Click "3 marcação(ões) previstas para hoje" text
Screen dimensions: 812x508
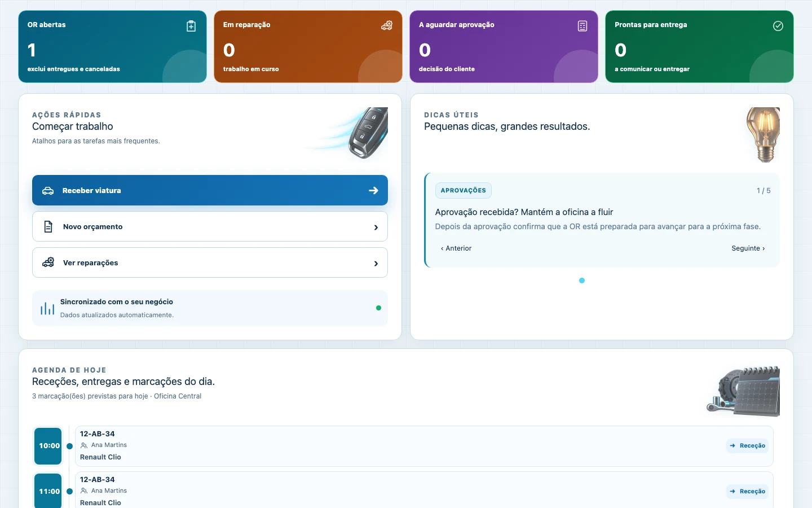(x=90, y=396)
